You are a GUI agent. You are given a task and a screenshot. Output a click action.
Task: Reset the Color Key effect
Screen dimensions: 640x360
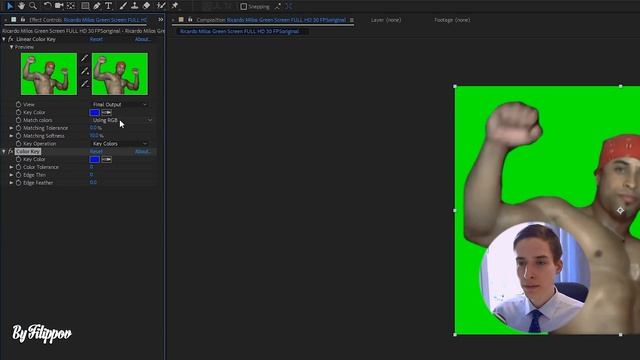[96, 151]
